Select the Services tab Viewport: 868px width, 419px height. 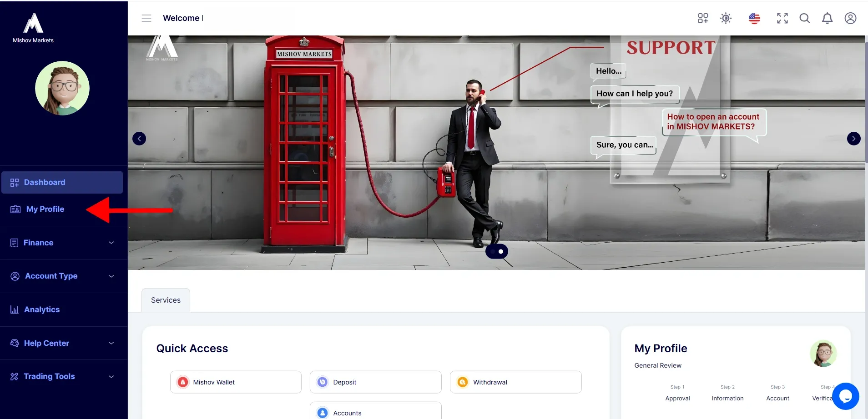[166, 300]
